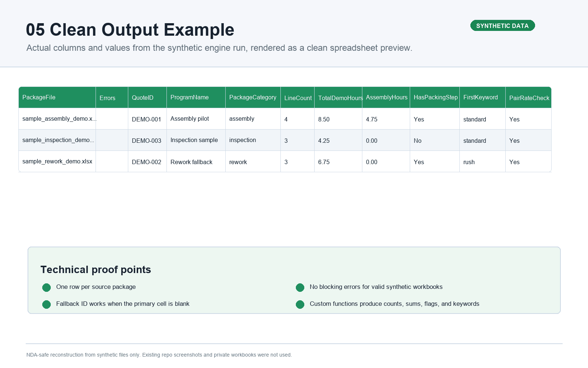Select the No packing step cell
The height and width of the screenshot is (368, 588).
click(435, 140)
